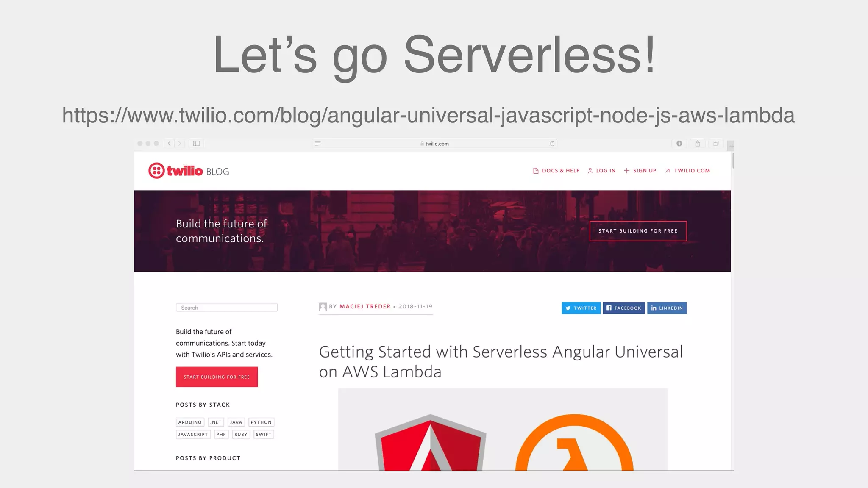868x488 pixels.
Task: Click the slide URL text about angular-universal
Action: tap(428, 115)
